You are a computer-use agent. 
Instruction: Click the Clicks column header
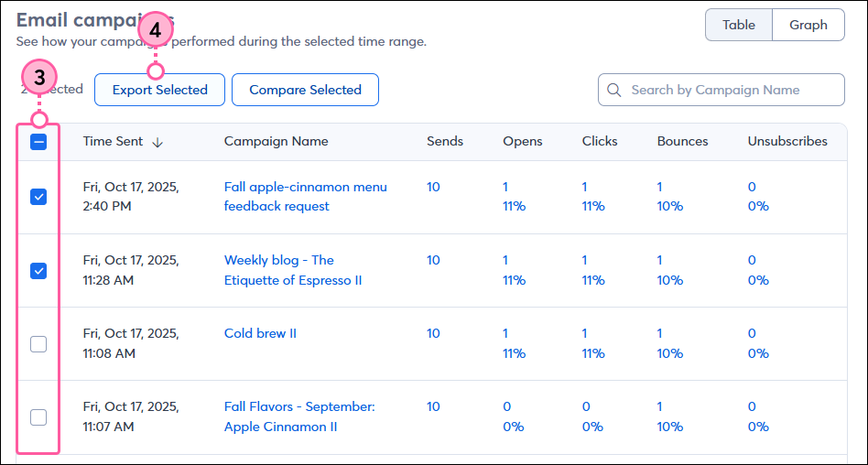click(x=600, y=141)
